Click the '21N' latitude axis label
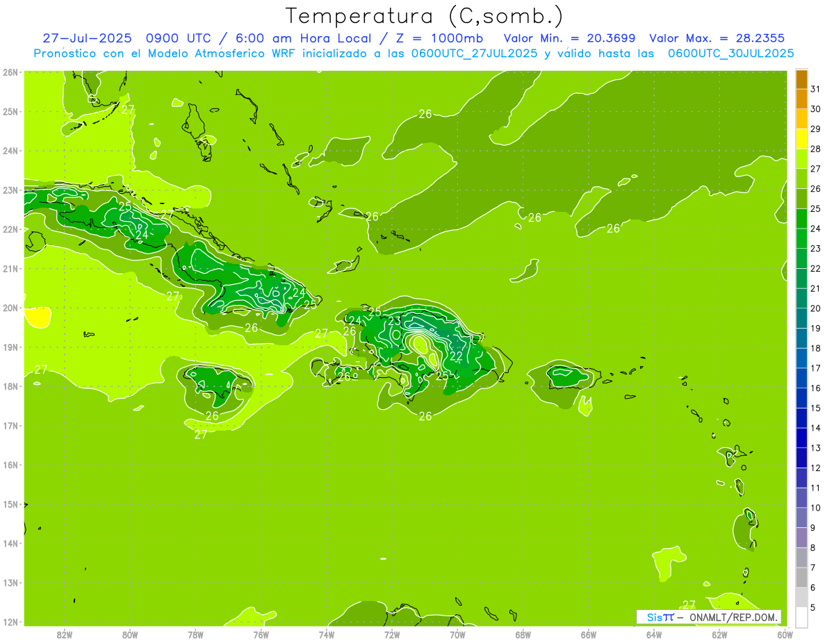834x644 pixels. (10, 269)
